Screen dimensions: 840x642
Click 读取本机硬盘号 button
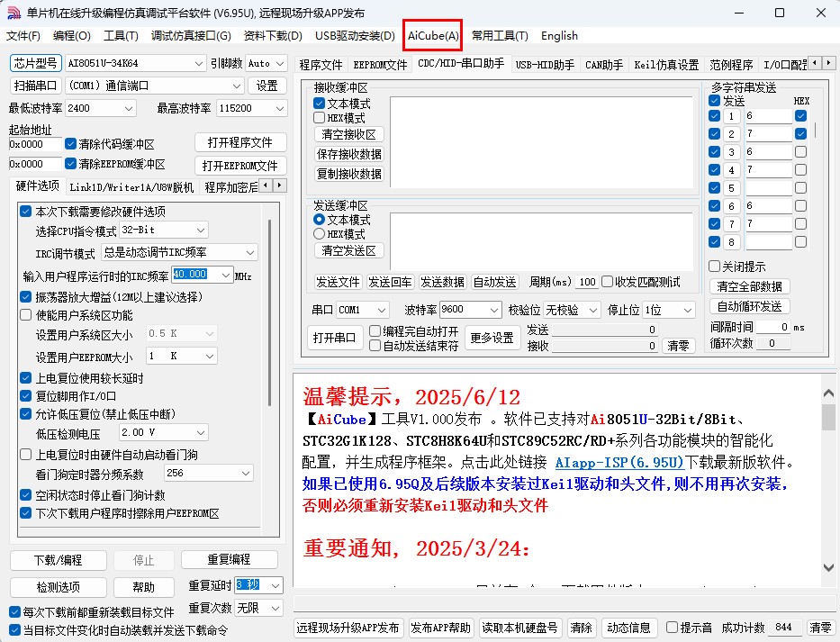[x=519, y=628]
